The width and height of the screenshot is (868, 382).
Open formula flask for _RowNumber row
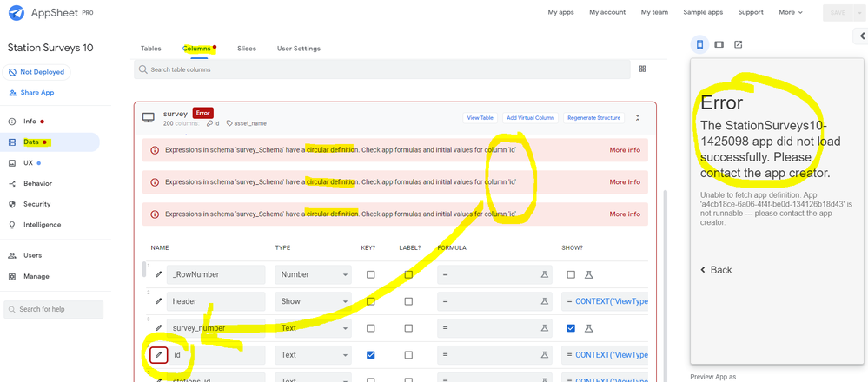coord(545,274)
